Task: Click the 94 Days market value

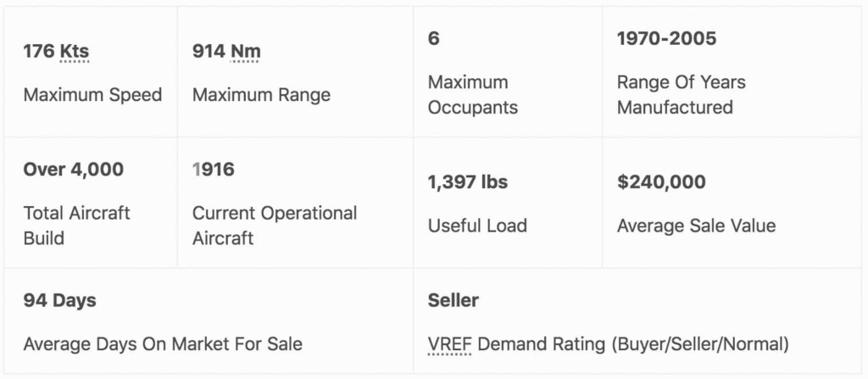Action: pyautogui.click(x=59, y=301)
